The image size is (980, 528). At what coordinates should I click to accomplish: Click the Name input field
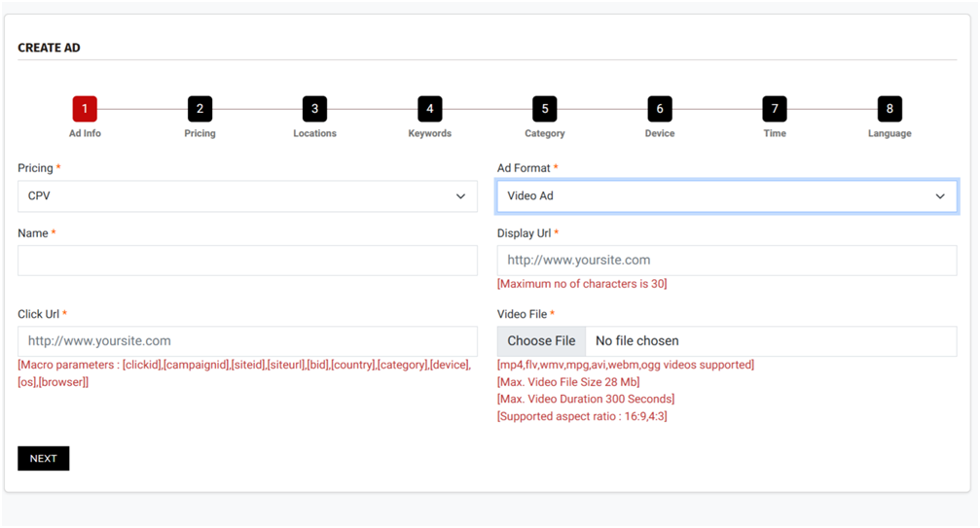[247, 261]
